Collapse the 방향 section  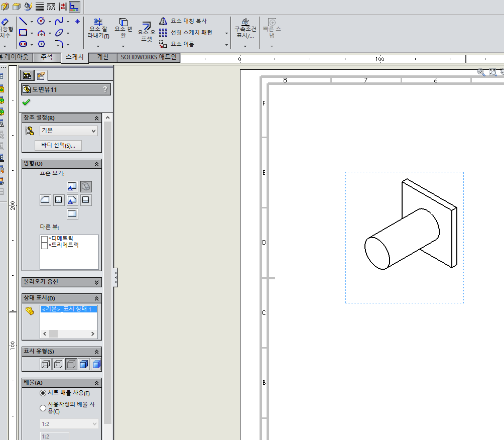pos(96,164)
